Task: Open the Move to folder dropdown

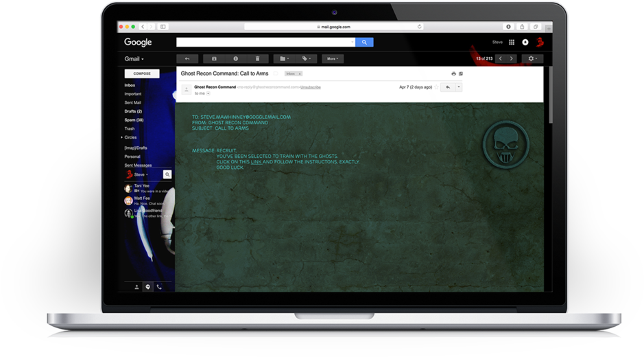Action: tap(284, 59)
